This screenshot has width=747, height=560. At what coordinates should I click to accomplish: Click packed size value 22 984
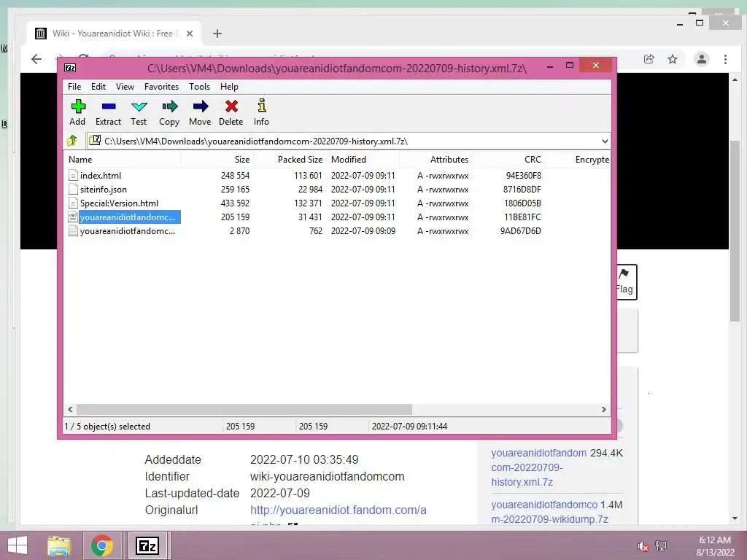point(310,189)
